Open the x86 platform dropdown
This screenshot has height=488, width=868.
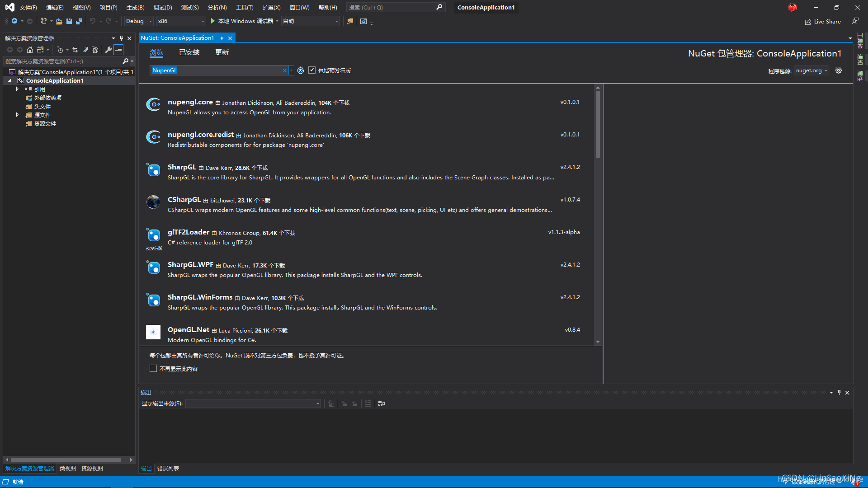pyautogui.click(x=181, y=21)
